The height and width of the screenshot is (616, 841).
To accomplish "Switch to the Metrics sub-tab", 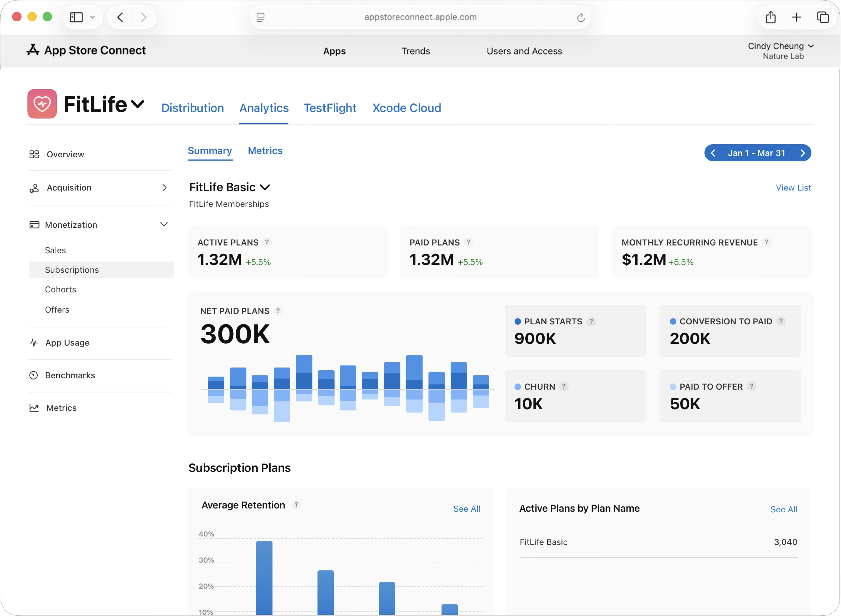I will [x=265, y=151].
